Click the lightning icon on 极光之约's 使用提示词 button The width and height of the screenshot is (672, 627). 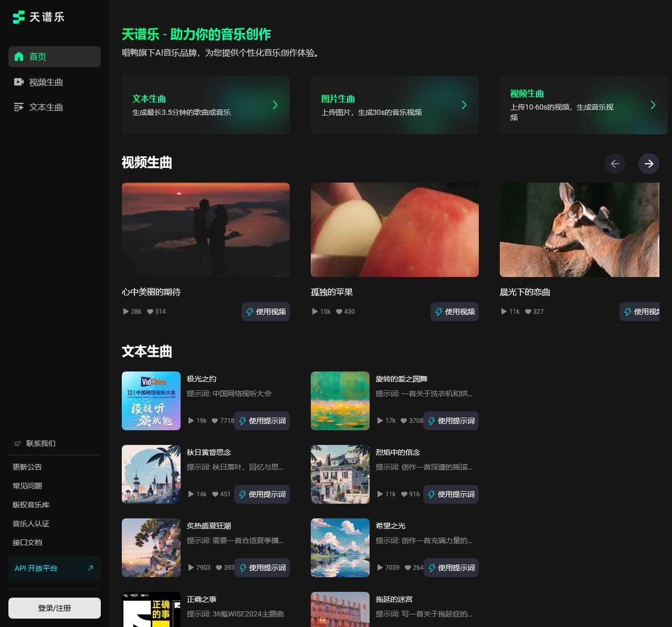pyautogui.click(x=242, y=421)
